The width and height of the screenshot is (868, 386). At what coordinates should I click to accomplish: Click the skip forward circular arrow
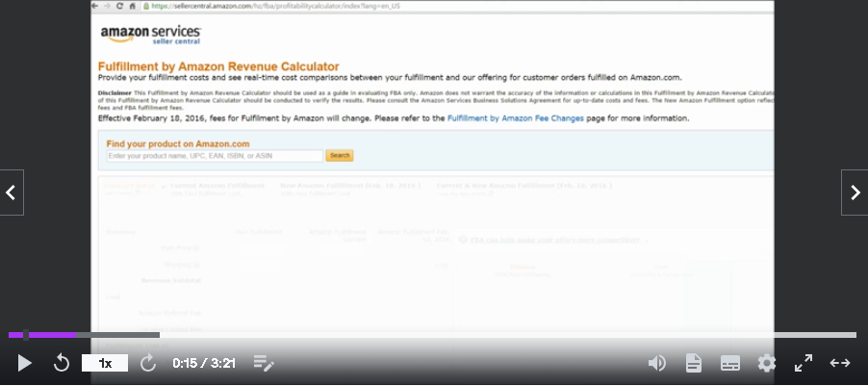click(x=148, y=363)
